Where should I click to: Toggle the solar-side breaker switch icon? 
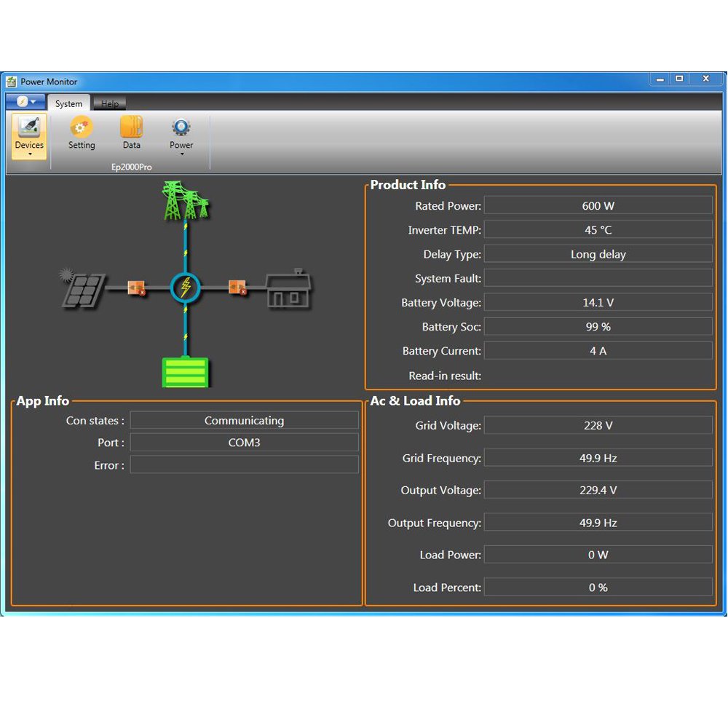(x=137, y=288)
